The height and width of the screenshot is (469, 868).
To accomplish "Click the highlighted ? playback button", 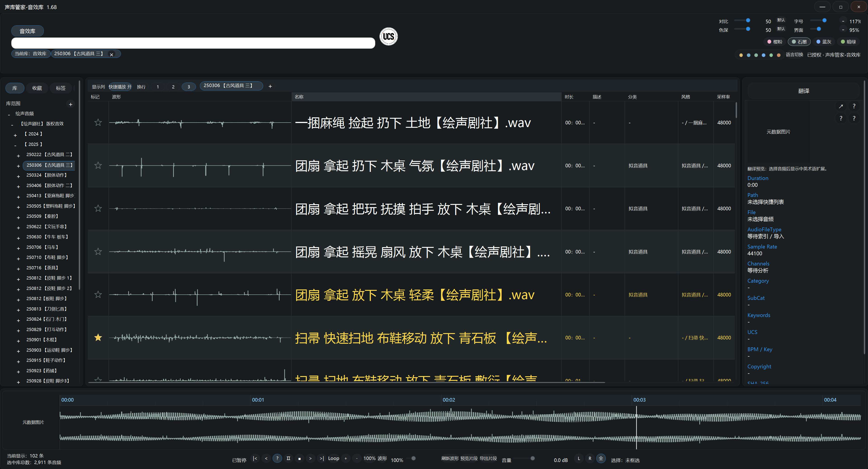I will pos(277,458).
